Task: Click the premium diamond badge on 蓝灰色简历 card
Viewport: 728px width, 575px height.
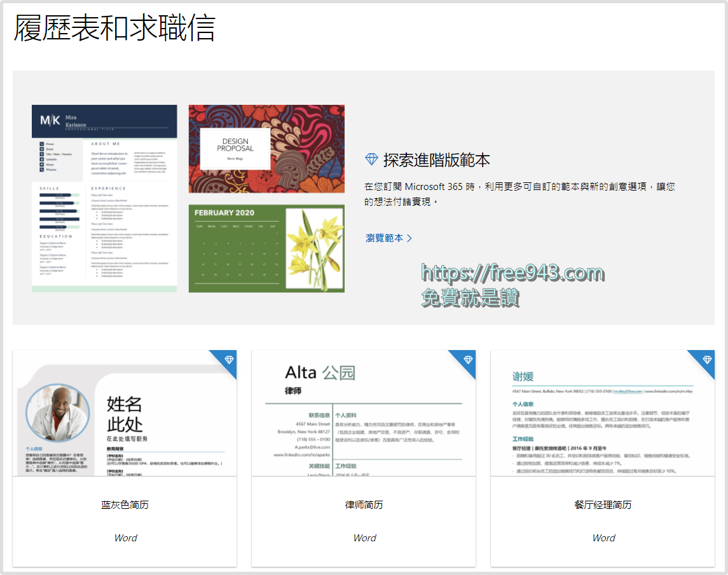Action: (228, 360)
